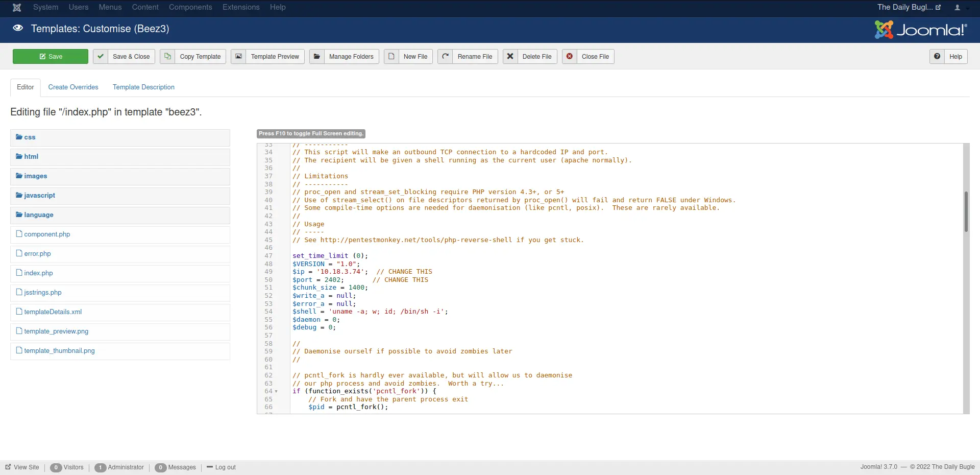Click the editor vertical scrollbar thumb
Image resolution: width=980 pixels, height=475 pixels.
966,211
